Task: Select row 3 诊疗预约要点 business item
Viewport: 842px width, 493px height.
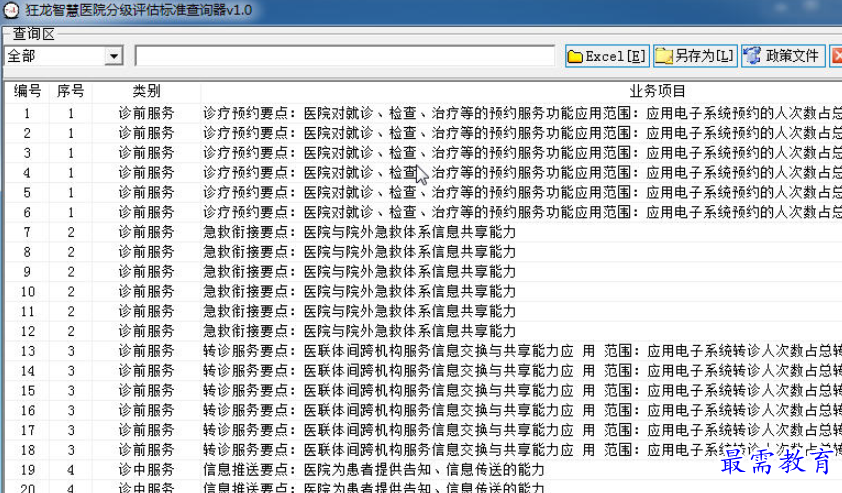Action: click(522, 153)
